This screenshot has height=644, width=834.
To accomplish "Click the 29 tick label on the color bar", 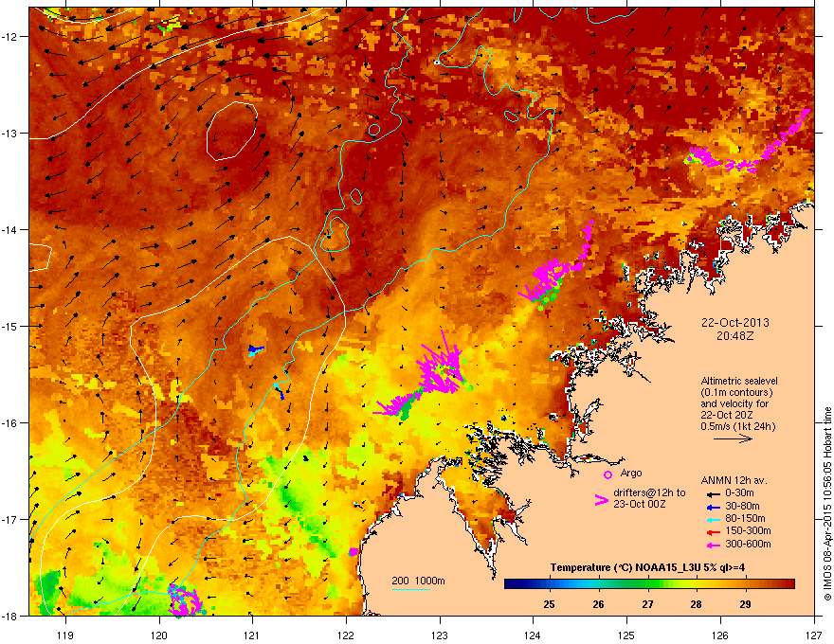I will 745,604.
